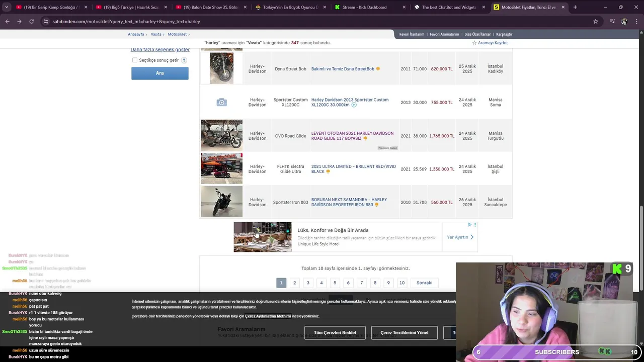
Task: Open a new browser tab
Action: (x=575, y=7)
